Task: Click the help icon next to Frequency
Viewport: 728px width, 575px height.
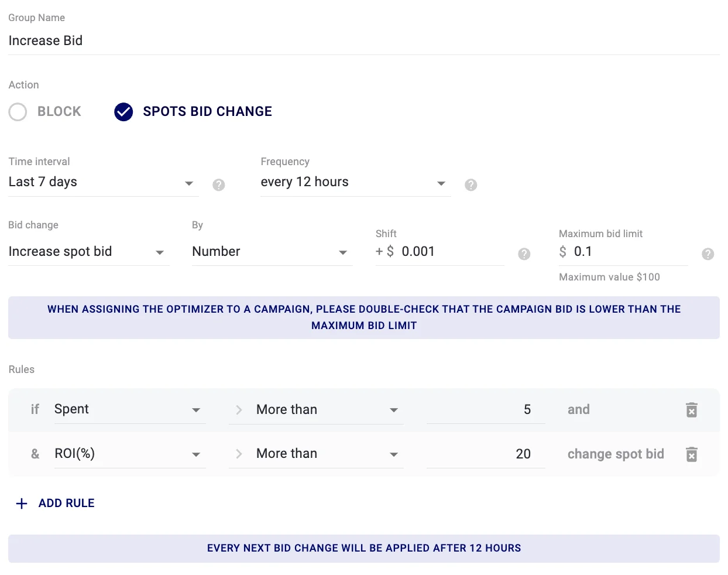Action: [471, 184]
